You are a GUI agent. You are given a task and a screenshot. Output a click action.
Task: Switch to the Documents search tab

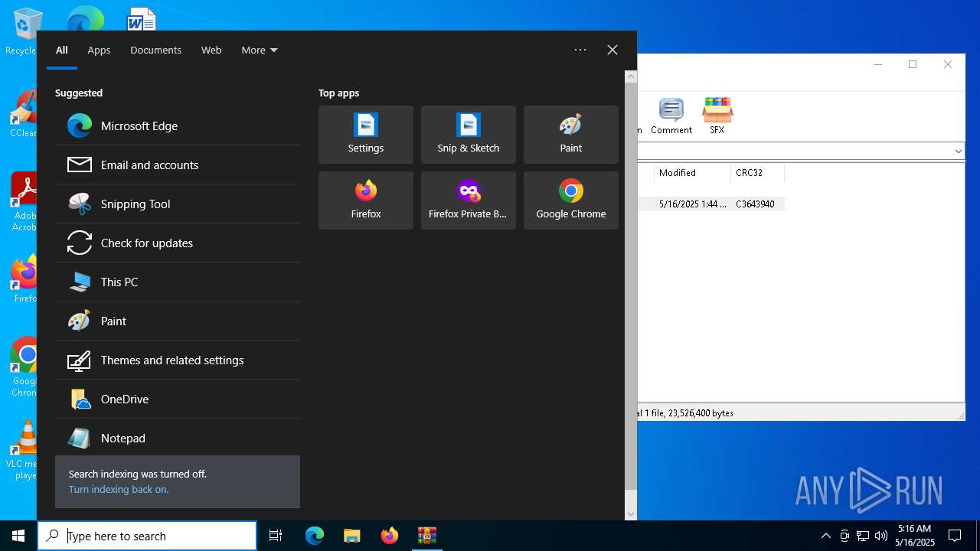(155, 50)
